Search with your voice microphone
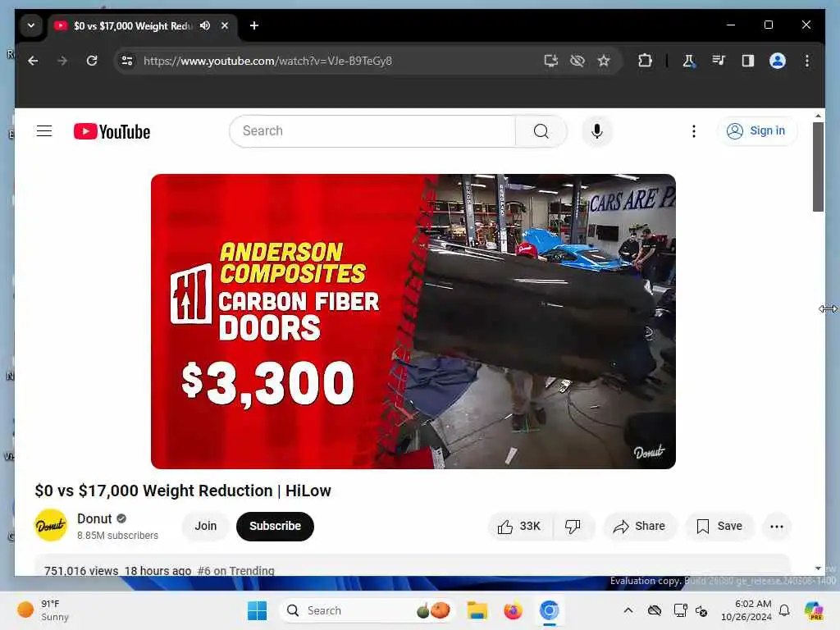The height and width of the screenshot is (630, 840). 597,131
